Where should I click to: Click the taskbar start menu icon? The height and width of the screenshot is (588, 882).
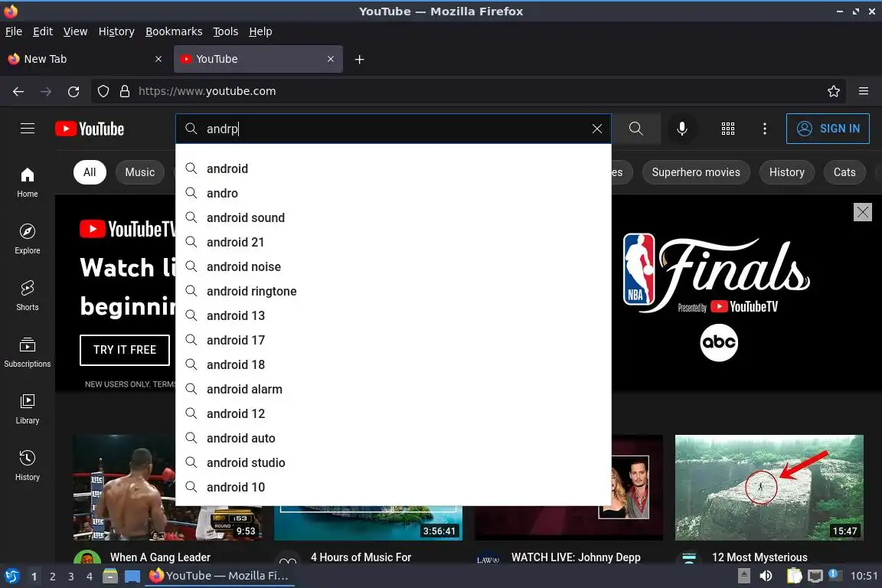(x=11, y=576)
